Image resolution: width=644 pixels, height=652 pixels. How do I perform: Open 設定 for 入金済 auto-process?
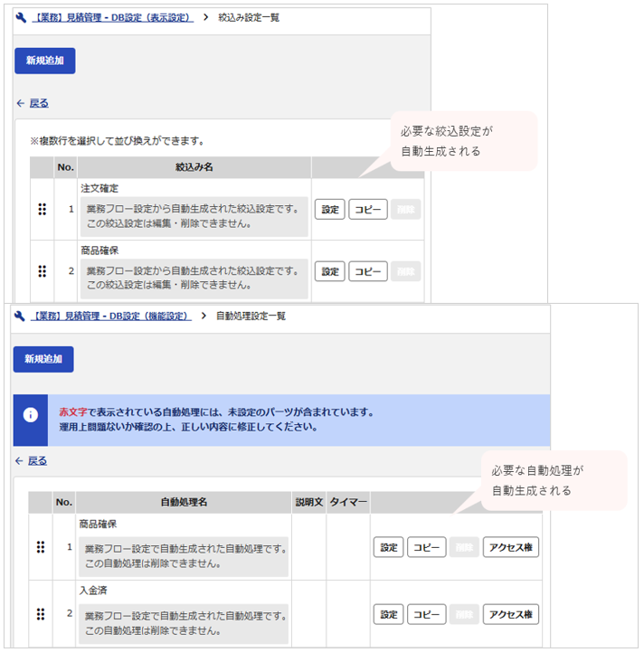point(389,614)
